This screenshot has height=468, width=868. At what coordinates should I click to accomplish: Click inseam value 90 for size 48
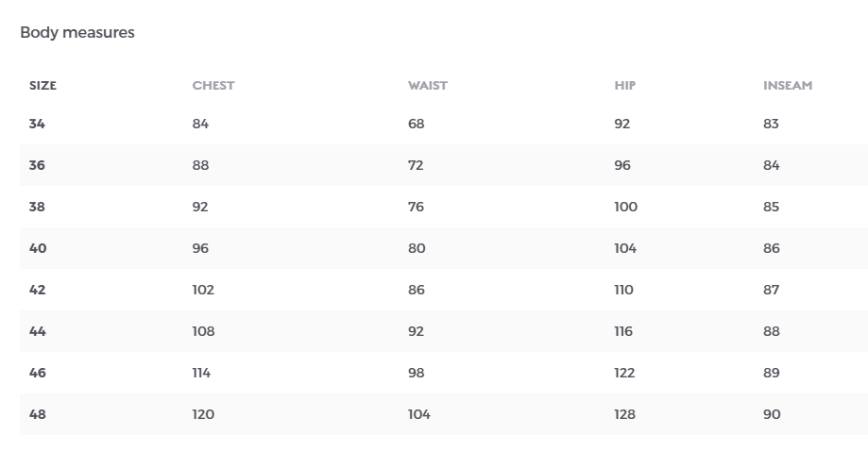(x=772, y=414)
